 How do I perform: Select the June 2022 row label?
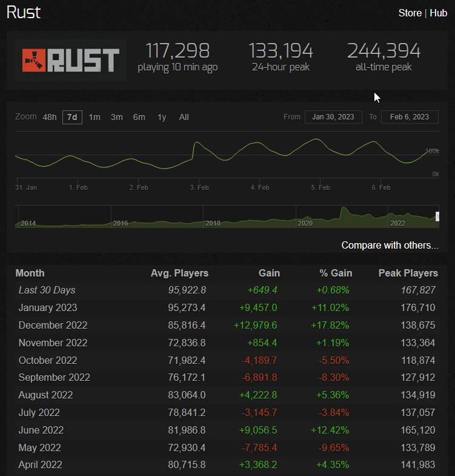coord(41,431)
